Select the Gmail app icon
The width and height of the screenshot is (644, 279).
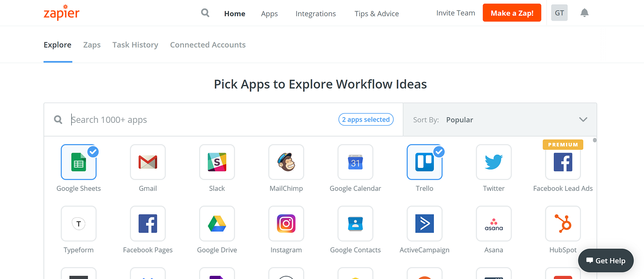[x=148, y=162]
